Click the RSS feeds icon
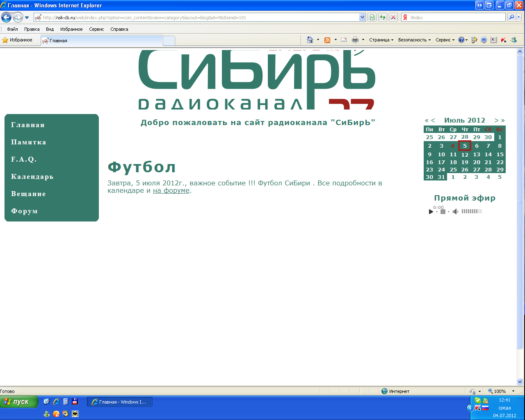The height and width of the screenshot is (420, 525). (327, 40)
